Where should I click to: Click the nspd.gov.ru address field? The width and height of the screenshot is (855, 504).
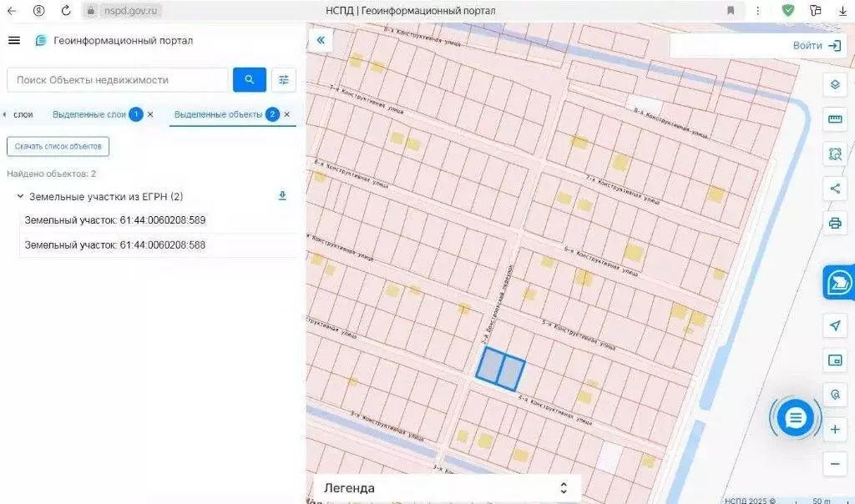click(x=130, y=10)
